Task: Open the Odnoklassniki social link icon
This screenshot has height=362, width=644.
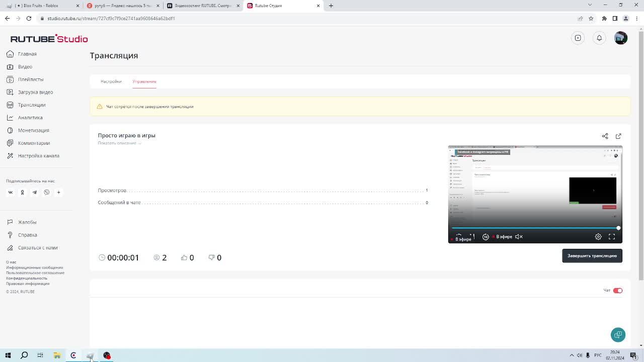Action: coord(22,192)
